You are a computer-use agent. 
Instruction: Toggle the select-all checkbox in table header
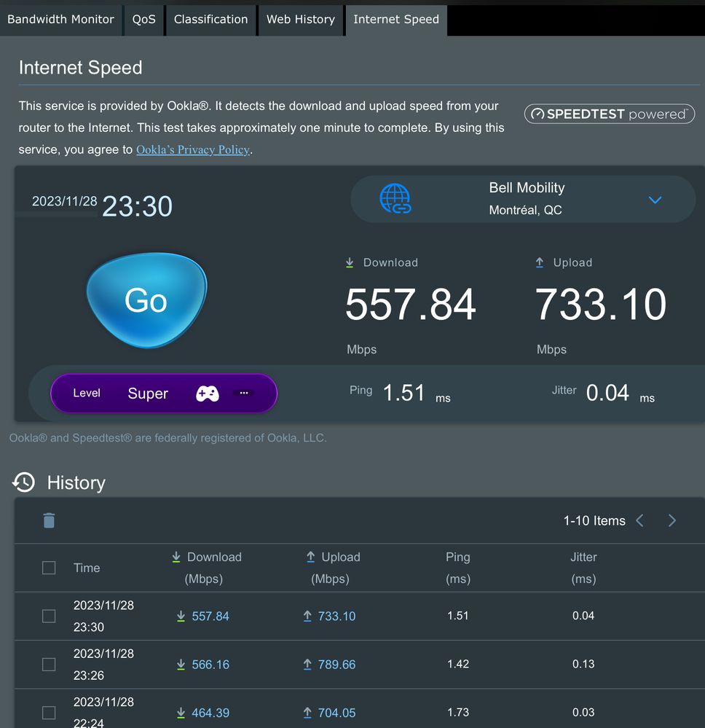(49, 568)
